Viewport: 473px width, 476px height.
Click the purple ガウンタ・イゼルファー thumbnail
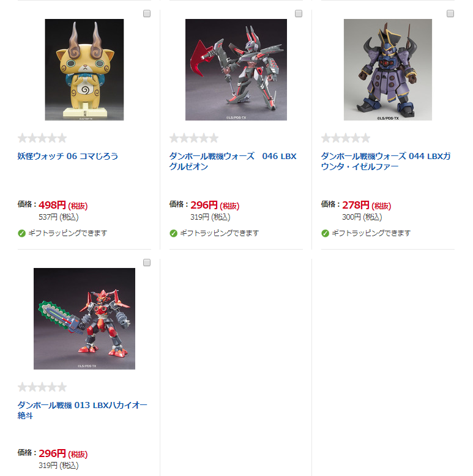pyautogui.click(x=388, y=70)
